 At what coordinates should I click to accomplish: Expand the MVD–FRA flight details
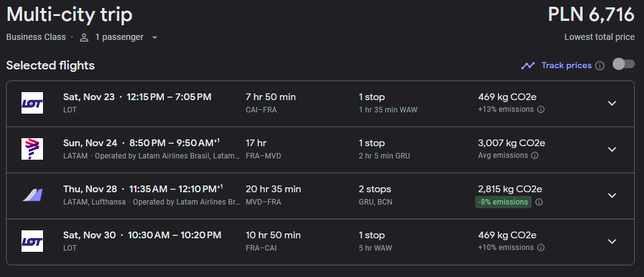point(612,195)
